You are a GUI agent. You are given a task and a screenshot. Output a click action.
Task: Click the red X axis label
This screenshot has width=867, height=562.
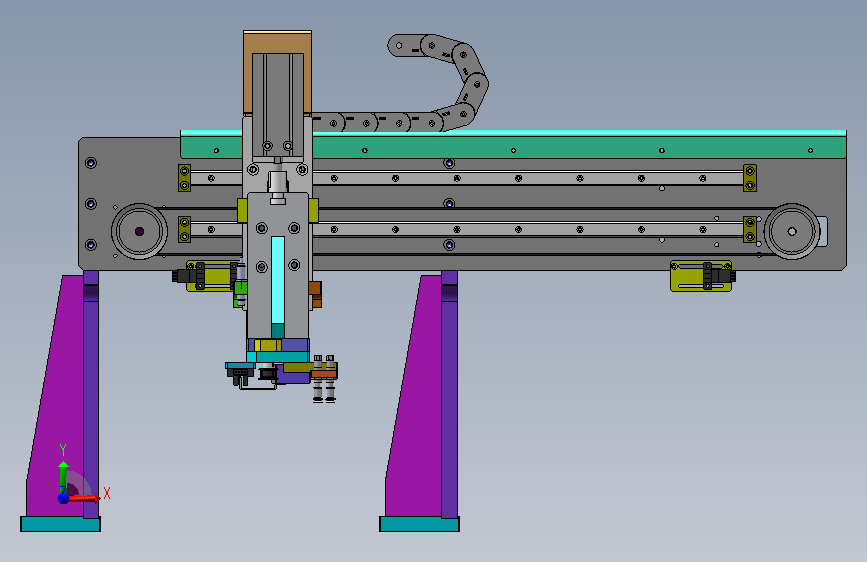[107, 493]
